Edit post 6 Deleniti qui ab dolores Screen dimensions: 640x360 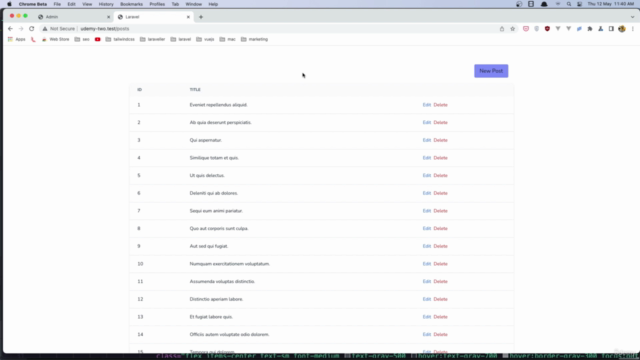pyautogui.click(x=427, y=193)
